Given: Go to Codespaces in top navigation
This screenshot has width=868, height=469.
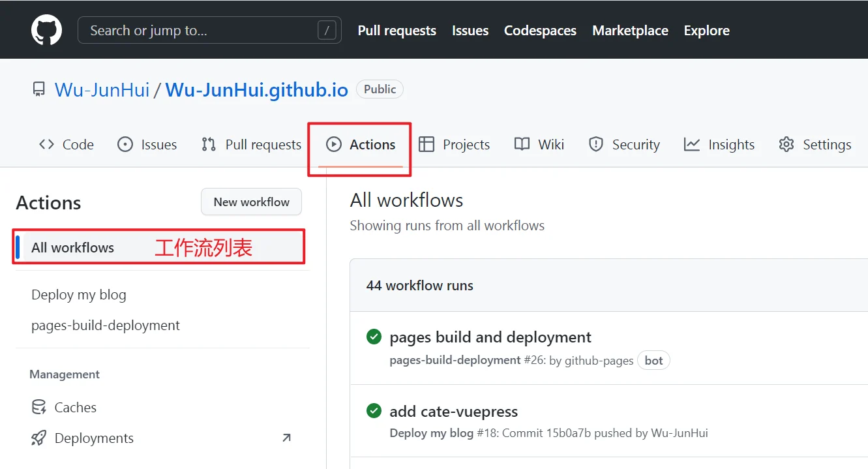Looking at the screenshot, I should (x=540, y=30).
